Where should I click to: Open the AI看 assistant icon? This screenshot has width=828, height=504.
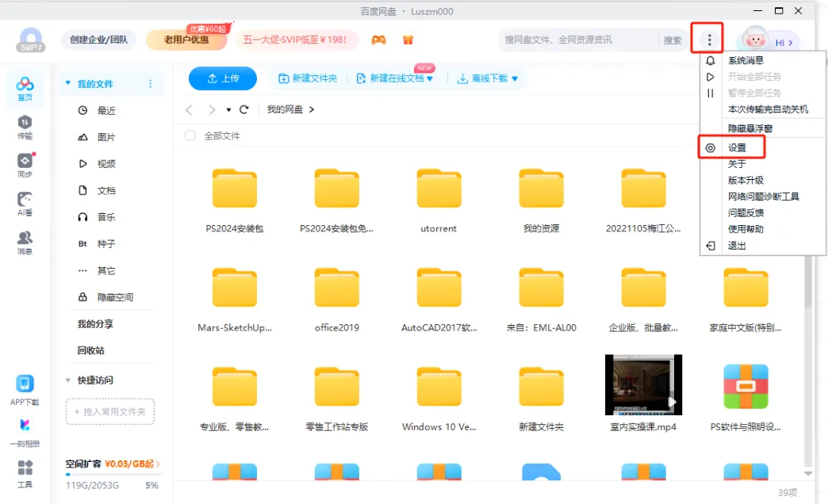(x=25, y=204)
